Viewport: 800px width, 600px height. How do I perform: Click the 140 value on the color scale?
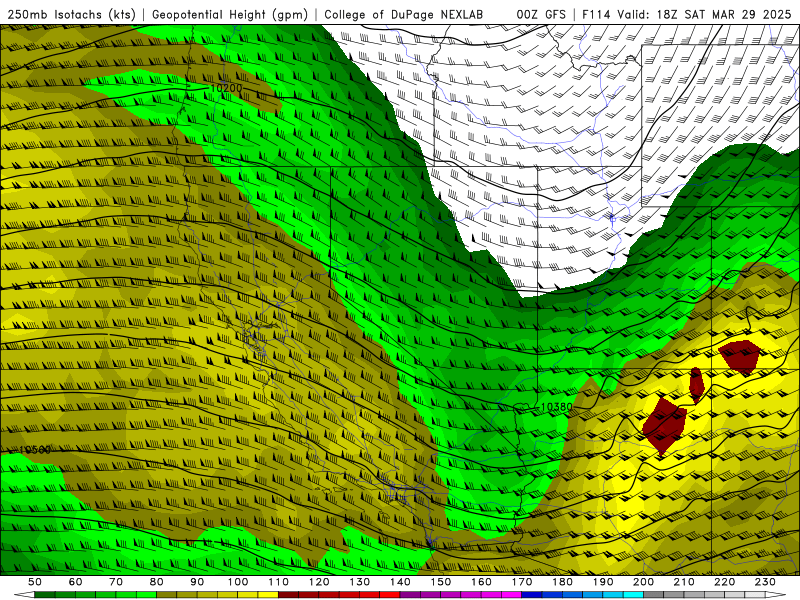pyautogui.click(x=400, y=582)
